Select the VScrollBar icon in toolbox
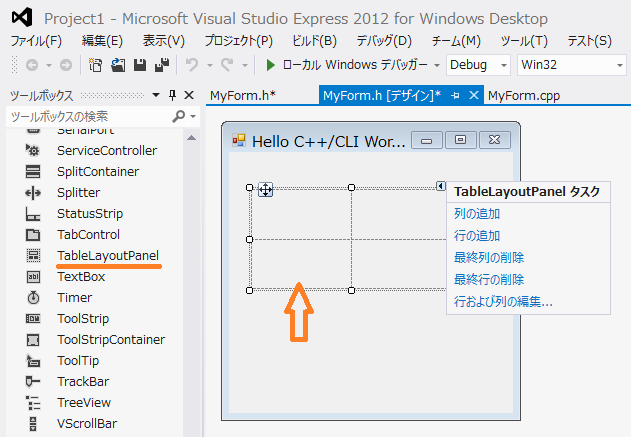Viewport: 631px width, 437px height. click(x=33, y=424)
